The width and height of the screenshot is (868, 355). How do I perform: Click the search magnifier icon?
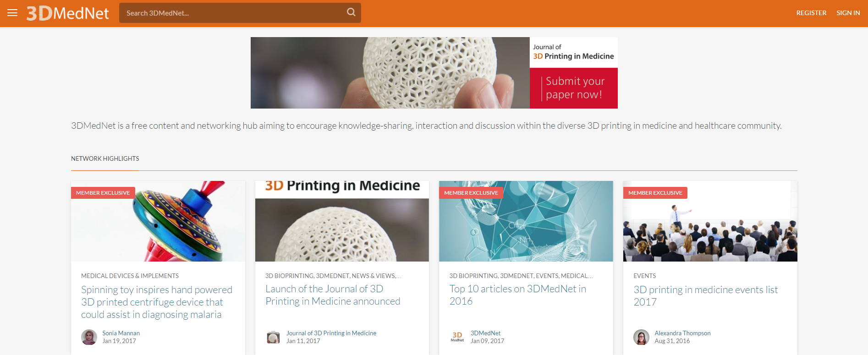(x=351, y=12)
